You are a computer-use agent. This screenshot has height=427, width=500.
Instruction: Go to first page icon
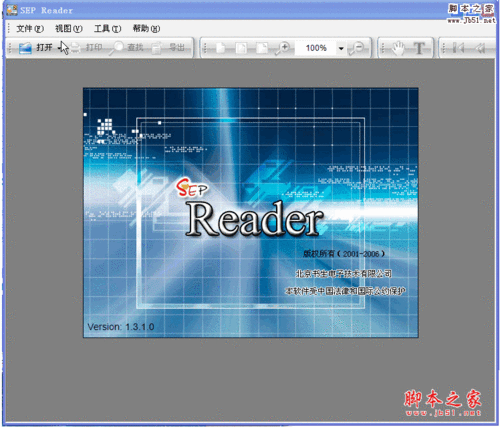coord(458,48)
